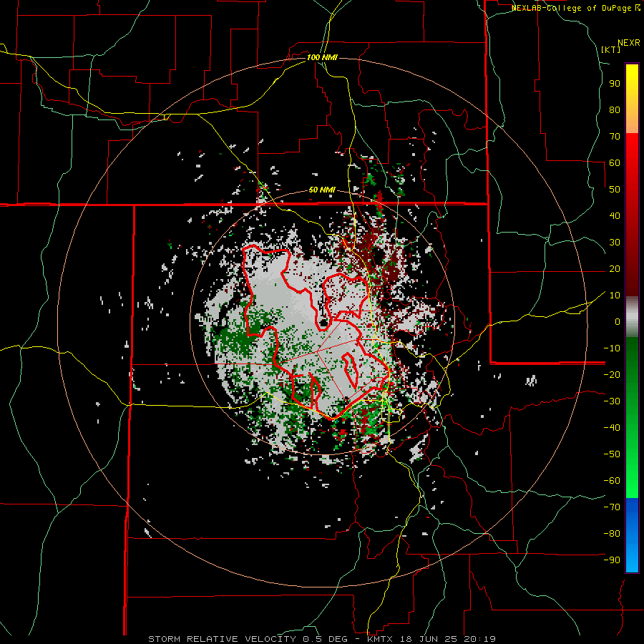Click the NEXLAB-College of DuPage header text
The width and height of the screenshot is (644, 644).
click(576, 8)
